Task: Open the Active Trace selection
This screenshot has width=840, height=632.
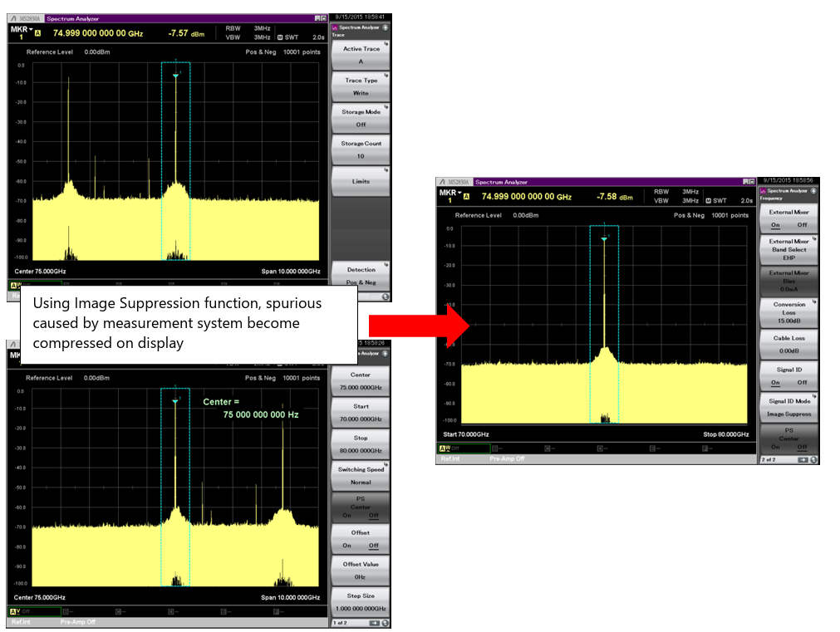Action: (360, 55)
